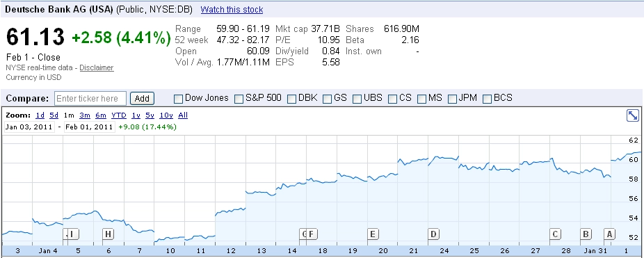Set chart zoom to 6m

tap(101, 115)
